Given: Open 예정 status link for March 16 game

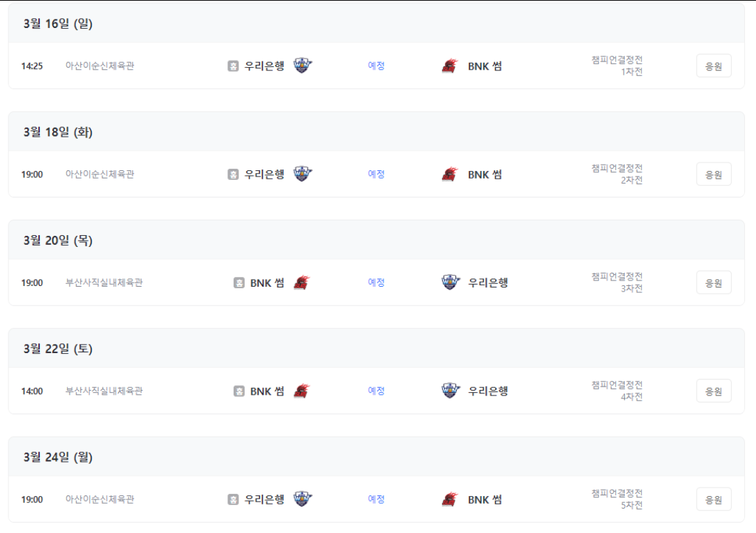Looking at the screenshot, I should coord(376,66).
